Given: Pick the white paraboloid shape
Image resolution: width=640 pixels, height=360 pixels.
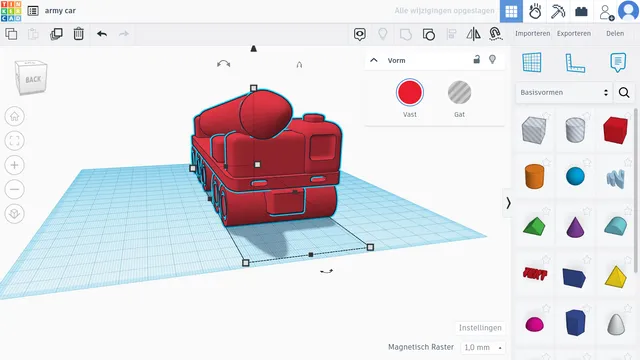Looking at the screenshot, I should pyautogui.click(x=616, y=324).
